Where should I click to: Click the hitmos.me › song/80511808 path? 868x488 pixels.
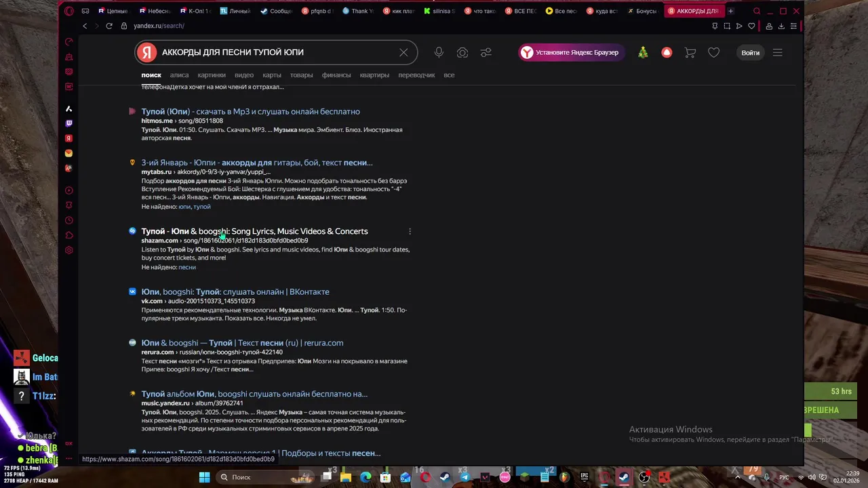[x=182, y=121]
